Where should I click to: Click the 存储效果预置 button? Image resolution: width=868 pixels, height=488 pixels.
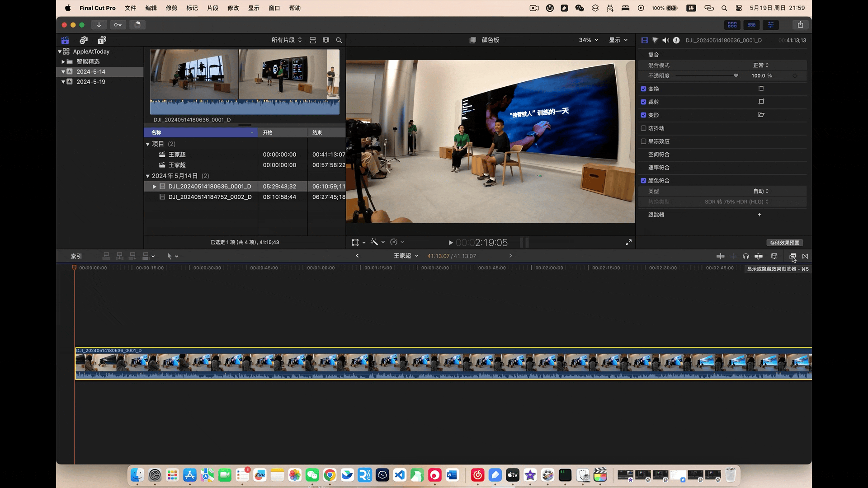tap(784, 243)
